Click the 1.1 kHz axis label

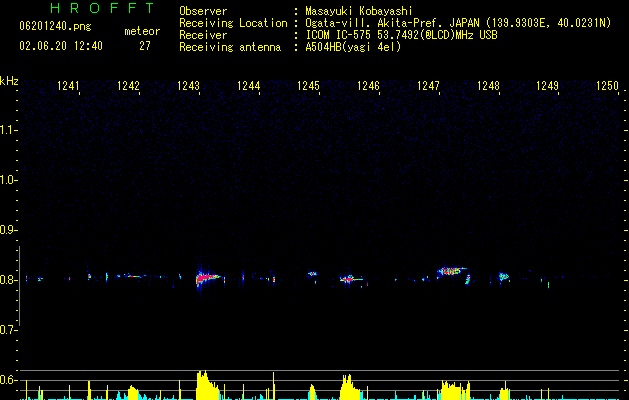8,130
